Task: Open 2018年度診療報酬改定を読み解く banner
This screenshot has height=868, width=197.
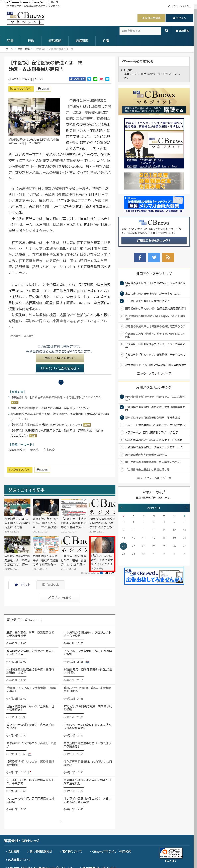Action: (154, 181)
